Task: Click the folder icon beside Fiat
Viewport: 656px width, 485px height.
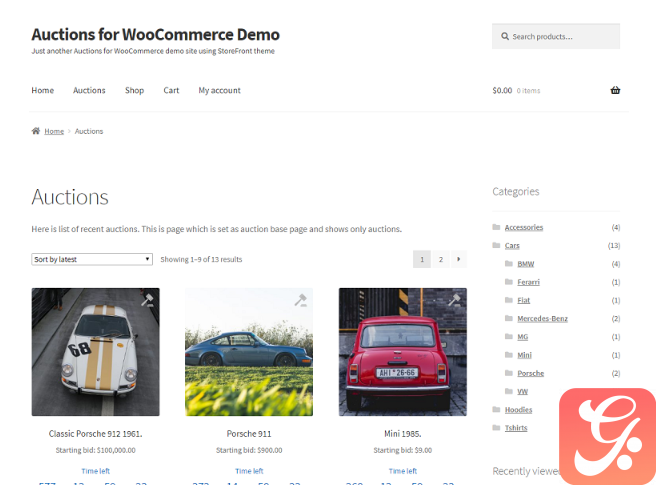Action: tap(509, 300)
